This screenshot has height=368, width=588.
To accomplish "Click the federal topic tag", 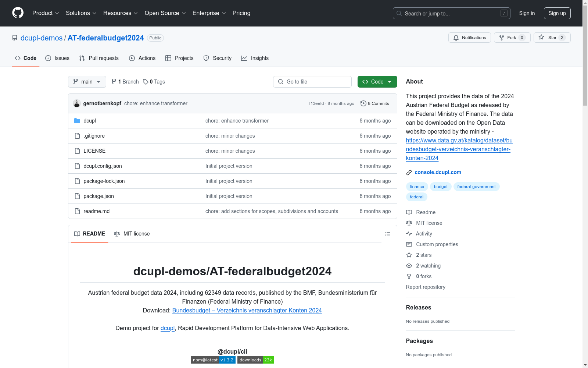I will 416,197.
